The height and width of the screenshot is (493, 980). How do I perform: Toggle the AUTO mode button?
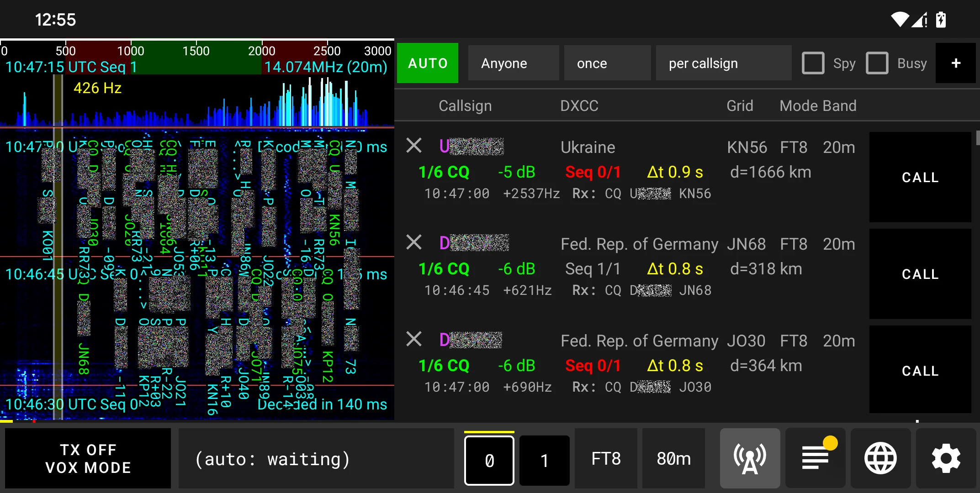(x=428, y=63)
